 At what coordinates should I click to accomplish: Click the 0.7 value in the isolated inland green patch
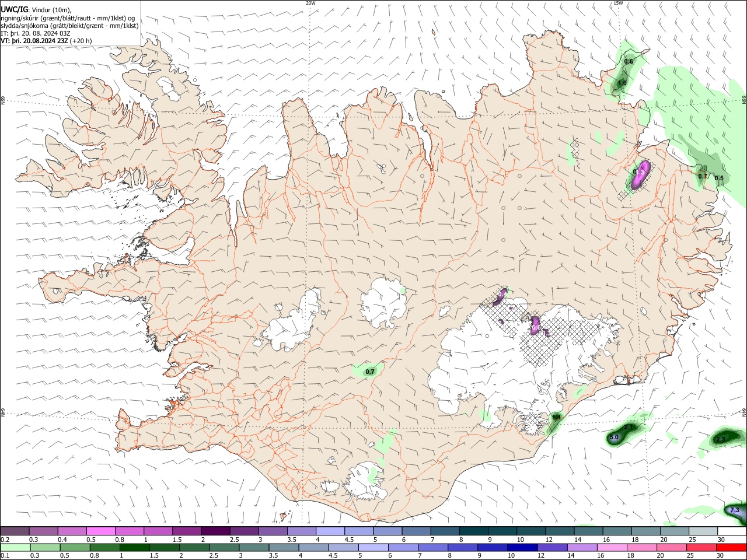point(370,372)
